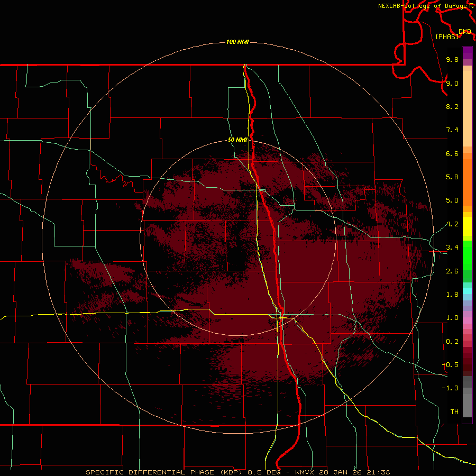Pick the purple top legend color band
Viewport: 476px width, 476px height.
coord(467,53)
